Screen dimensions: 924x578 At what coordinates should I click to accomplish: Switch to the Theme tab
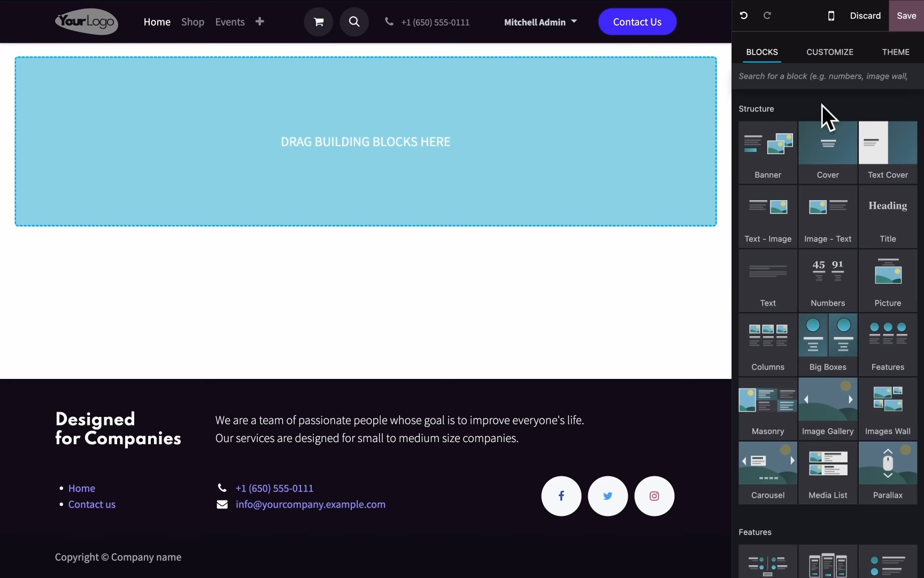click(x=896, y=52)
